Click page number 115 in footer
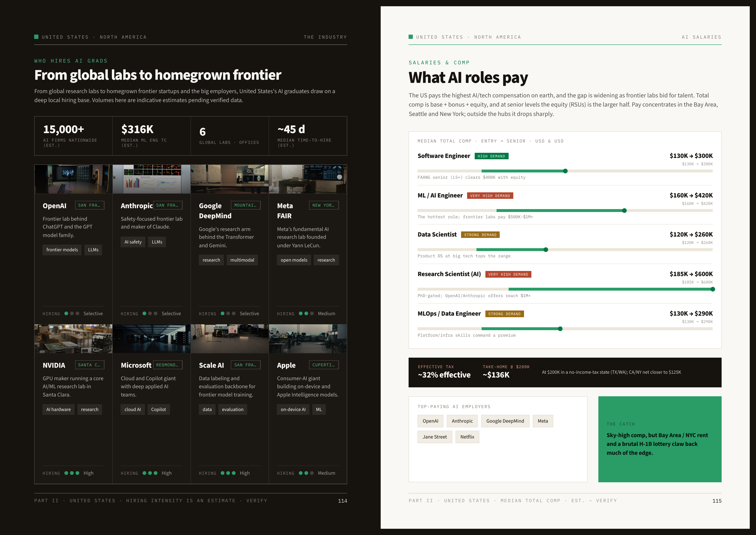 717,501
